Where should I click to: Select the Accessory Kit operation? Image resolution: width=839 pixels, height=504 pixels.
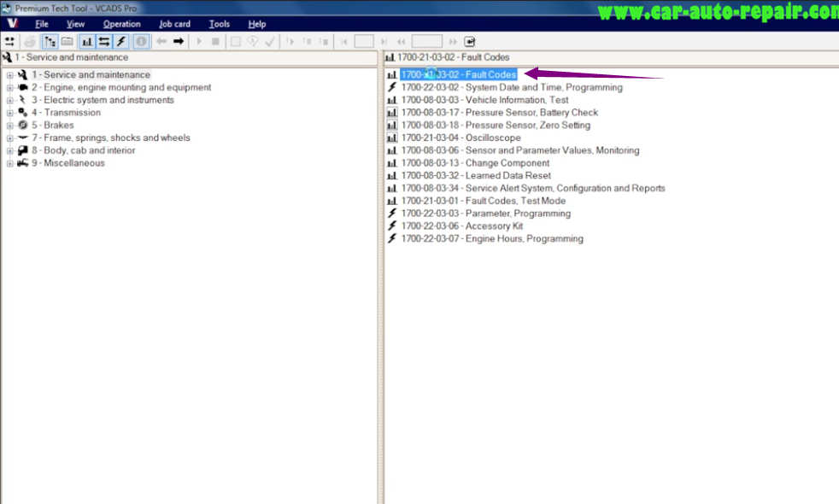click(462, 226)
